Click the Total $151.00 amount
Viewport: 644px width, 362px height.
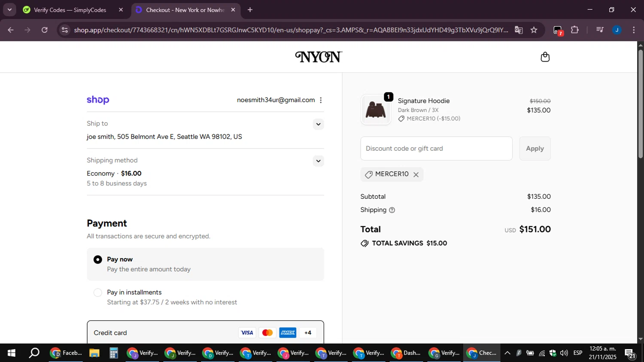(x=535, y=229)
